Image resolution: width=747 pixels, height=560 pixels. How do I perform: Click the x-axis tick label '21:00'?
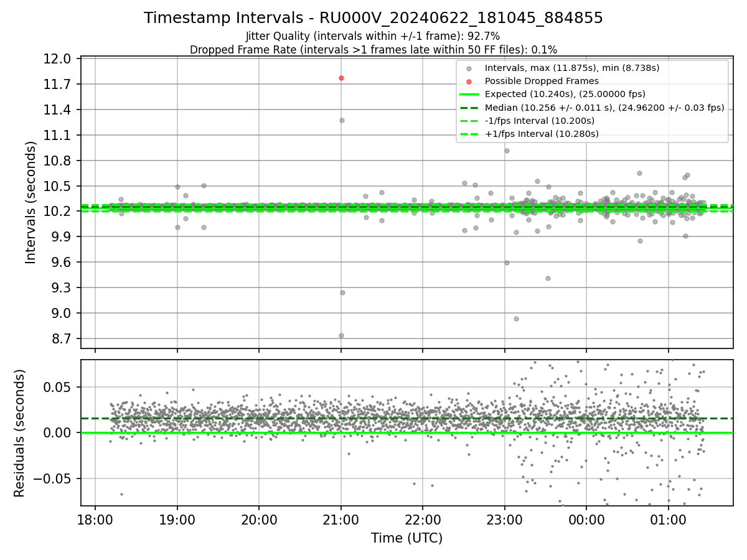pos(341,519)
